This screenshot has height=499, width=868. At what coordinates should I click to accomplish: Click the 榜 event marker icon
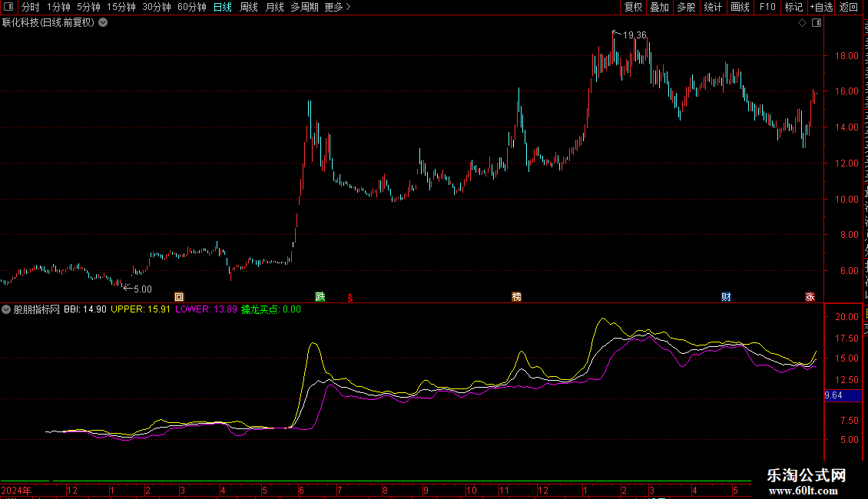[x=516, y=297]
